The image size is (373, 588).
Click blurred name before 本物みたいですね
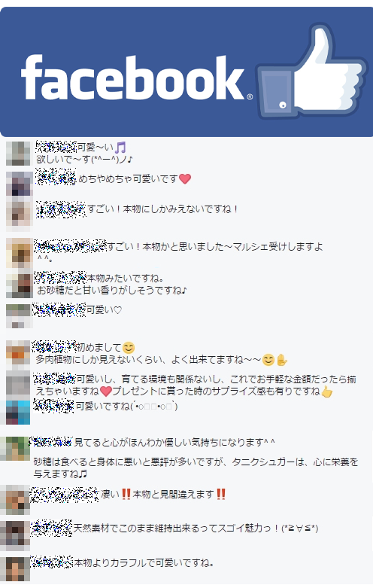click(60, 278)
